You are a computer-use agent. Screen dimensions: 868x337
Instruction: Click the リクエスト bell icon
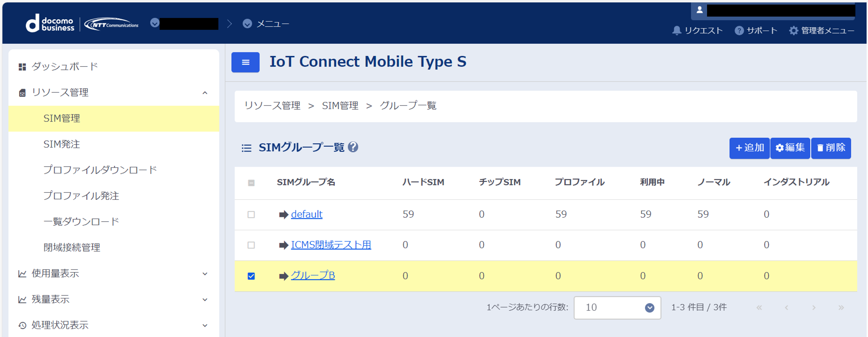pyautogui.click(x=676, y=30)
